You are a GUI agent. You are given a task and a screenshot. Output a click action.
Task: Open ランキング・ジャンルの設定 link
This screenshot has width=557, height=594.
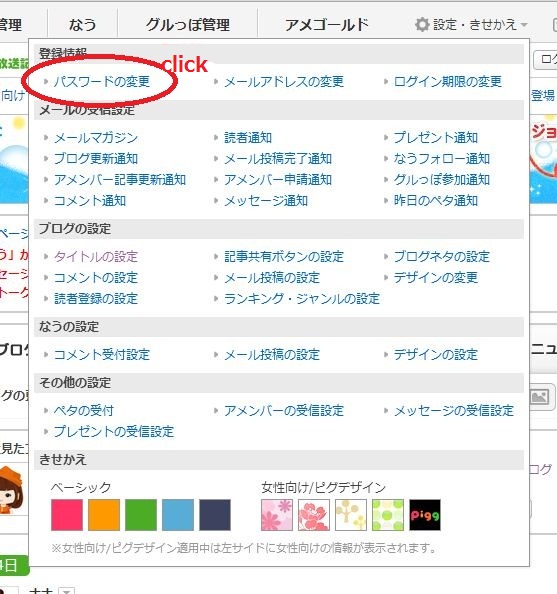[302, 299]
